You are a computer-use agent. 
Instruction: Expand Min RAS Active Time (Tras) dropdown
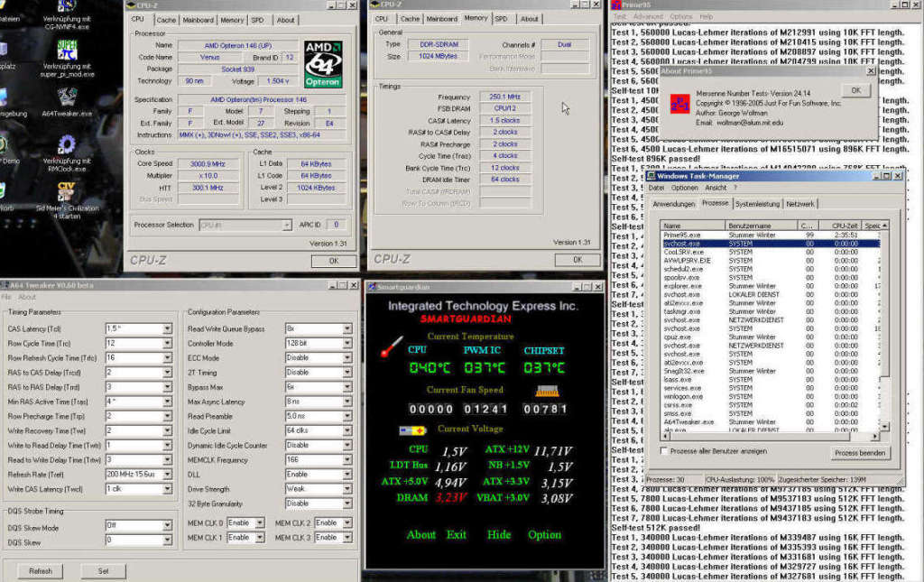click(x=167, y=402)
